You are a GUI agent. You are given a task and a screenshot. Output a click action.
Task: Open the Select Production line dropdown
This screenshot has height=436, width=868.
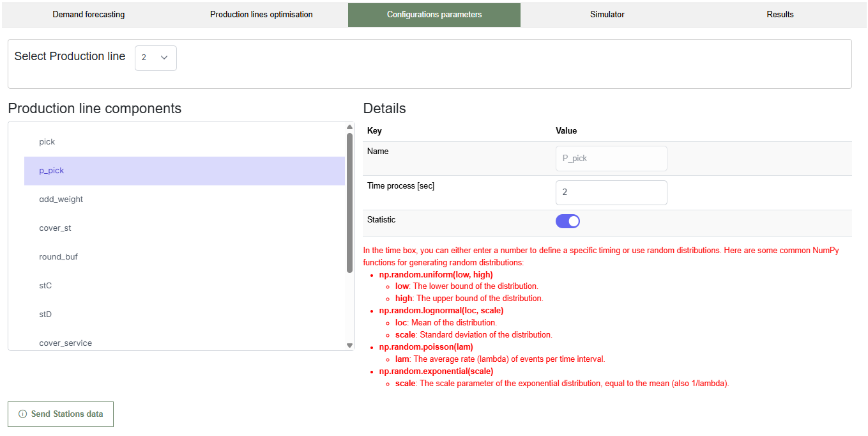(155, 58)
